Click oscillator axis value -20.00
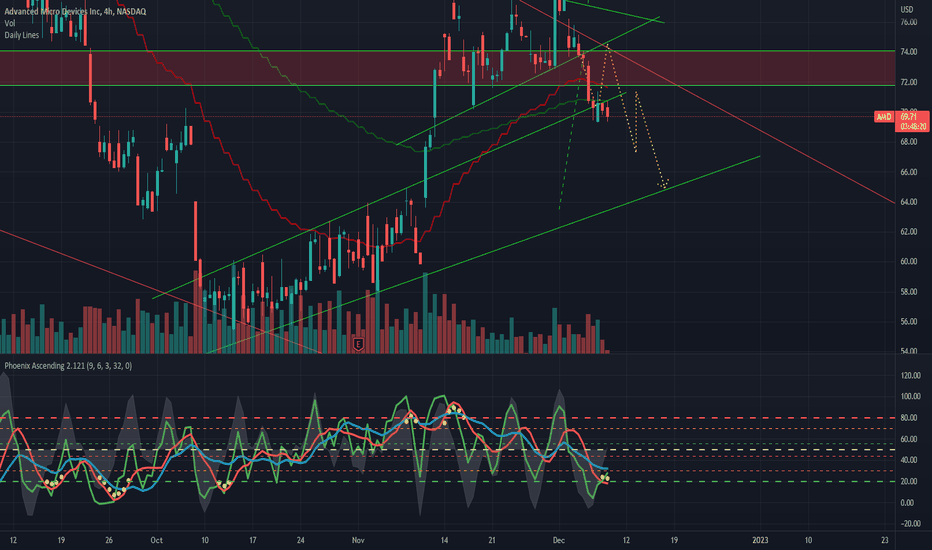 [x=911, y=523]
